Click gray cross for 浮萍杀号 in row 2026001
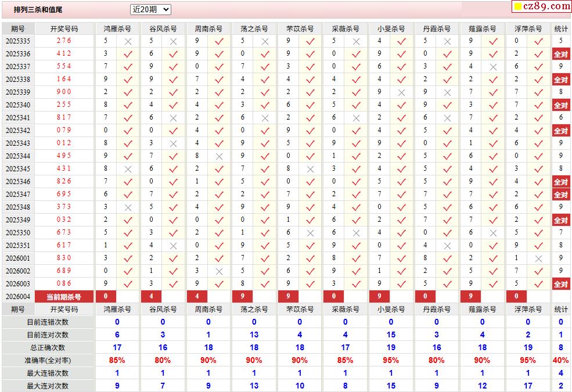Image resolution: width=572 pixels, height=392 pixels. coord(538,258)
